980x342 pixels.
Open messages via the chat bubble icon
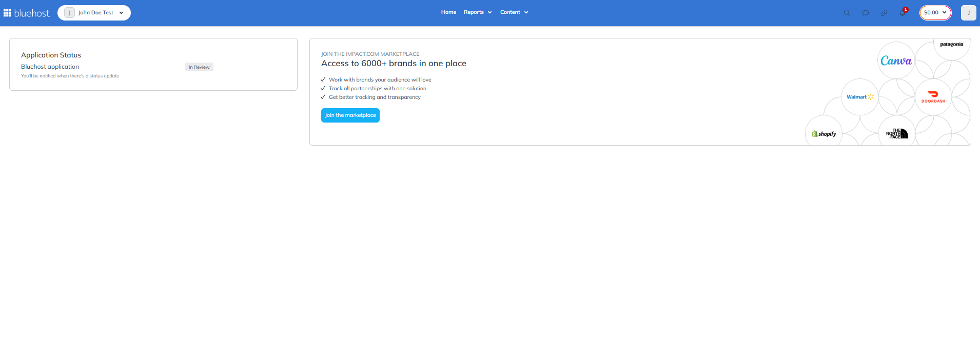pos(866,13)
